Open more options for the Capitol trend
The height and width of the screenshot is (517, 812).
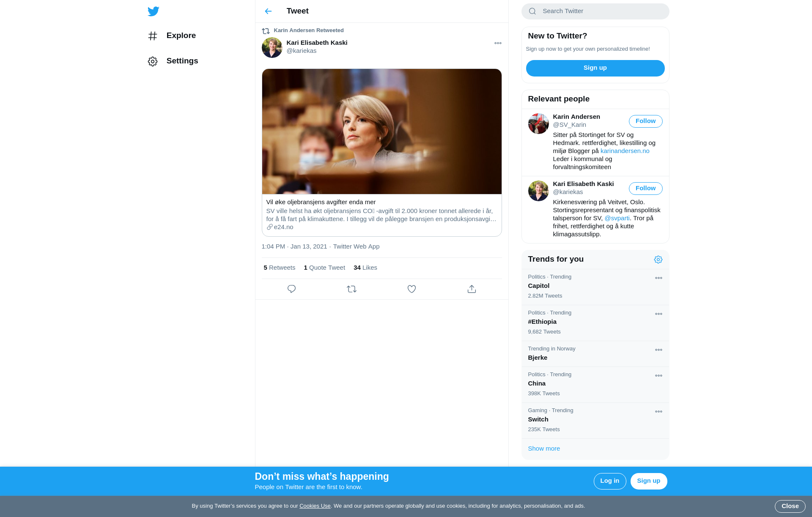tap(658, 278)
